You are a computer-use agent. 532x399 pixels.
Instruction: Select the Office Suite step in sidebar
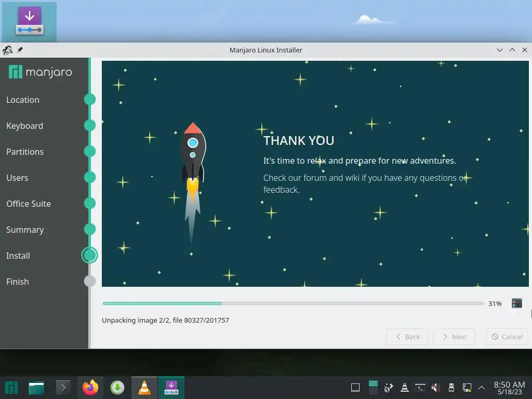click(29, 204)
